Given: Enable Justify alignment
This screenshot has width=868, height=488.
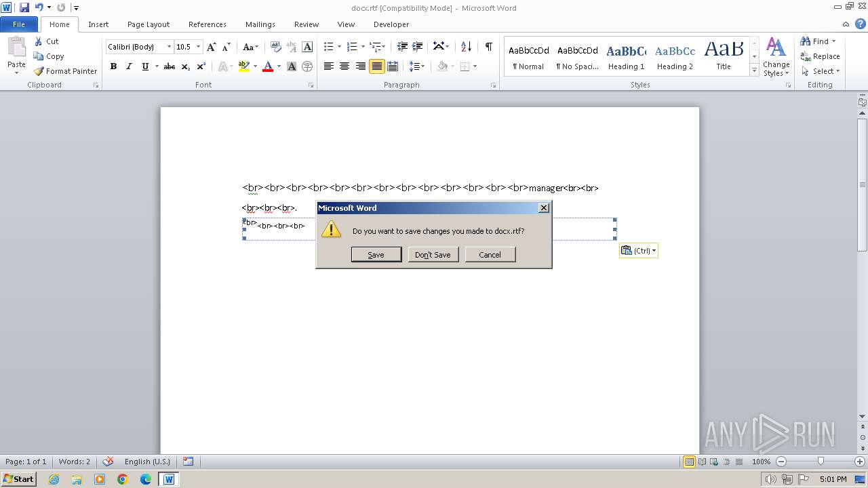Looking at the screenshot, I should point(376,66).
